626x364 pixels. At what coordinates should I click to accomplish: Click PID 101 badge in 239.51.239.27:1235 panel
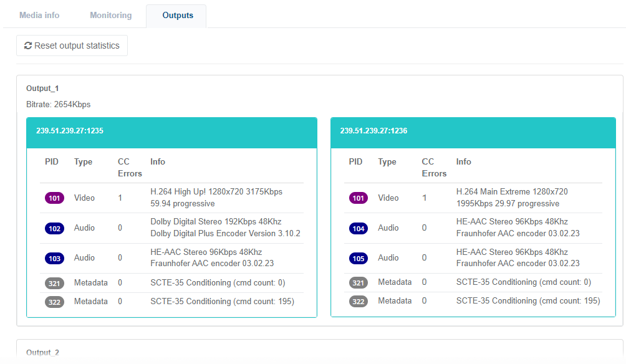point(55,198)
